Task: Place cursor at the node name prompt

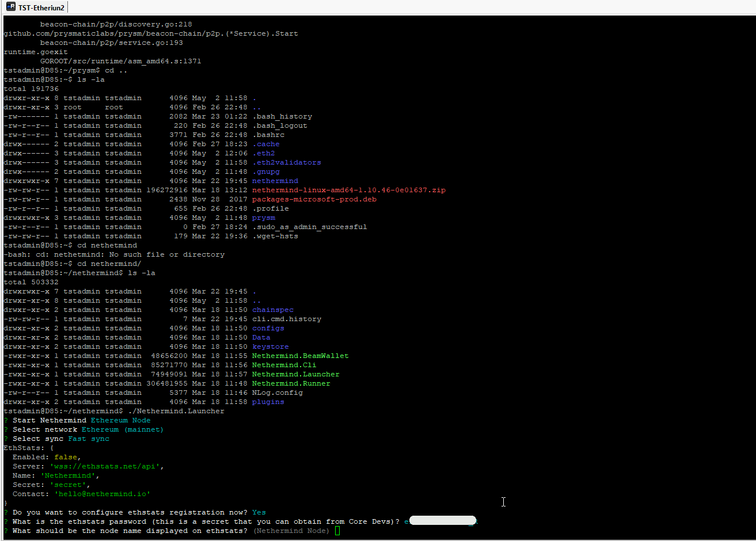Action: coord(337,531)
